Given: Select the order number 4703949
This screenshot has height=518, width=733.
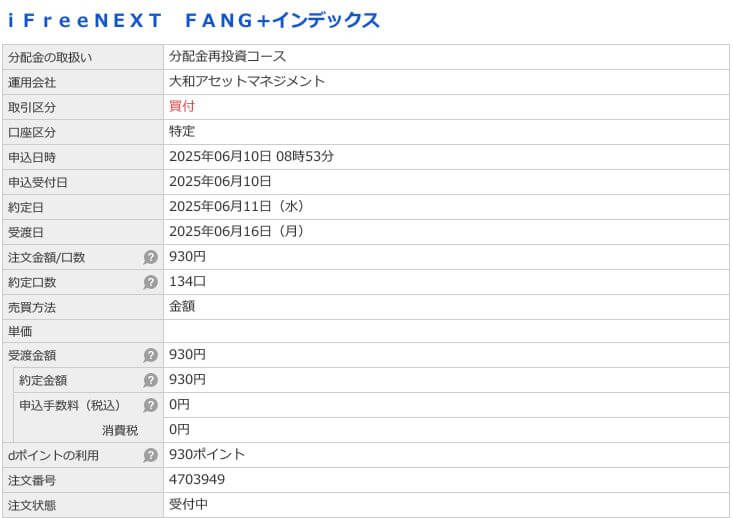Looking at the screenshot, I should tap(197, 479).
